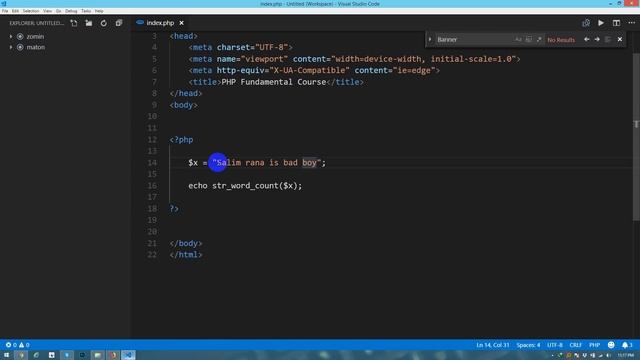This screenshot has height=360, width=640.
Task: Click the Windows Start button
Action: [x=7, y=355]
